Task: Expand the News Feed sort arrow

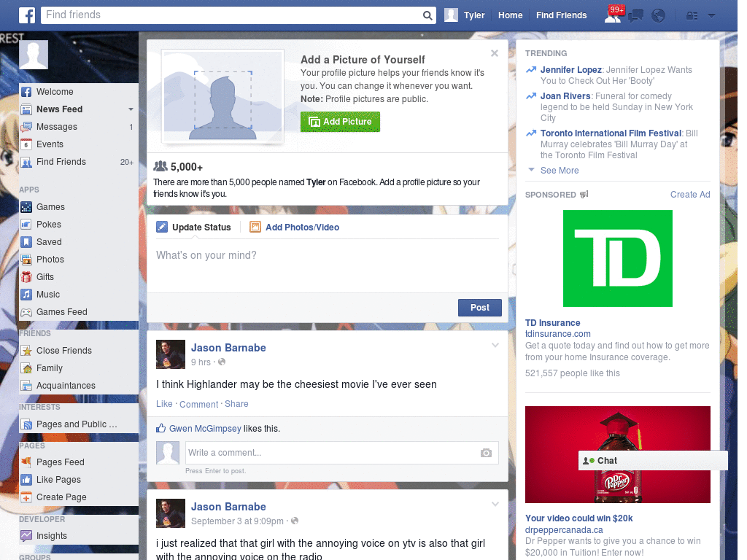Action: click(x=131, y=109)
